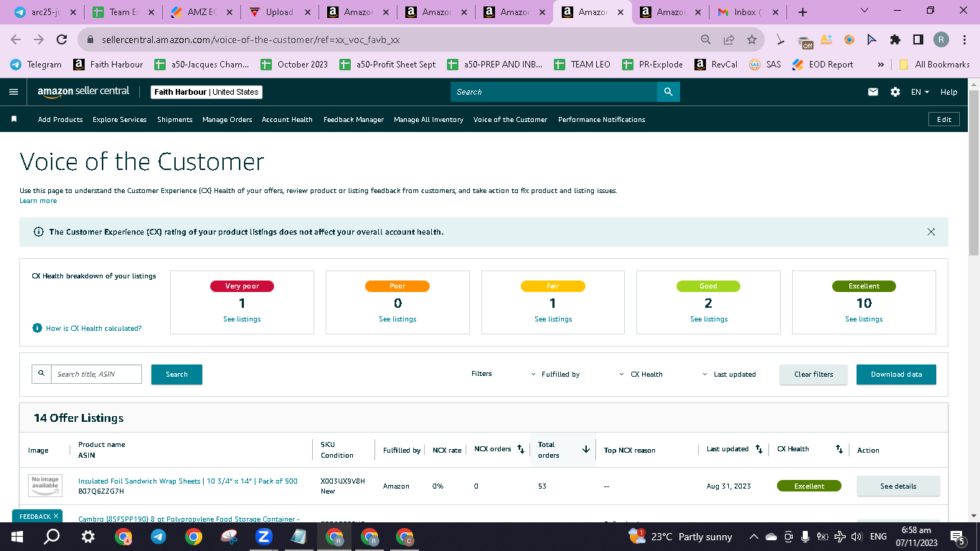Open Zoom from the taskbar
The width and height of the screenshot is (980, 551).
point(263,537)
